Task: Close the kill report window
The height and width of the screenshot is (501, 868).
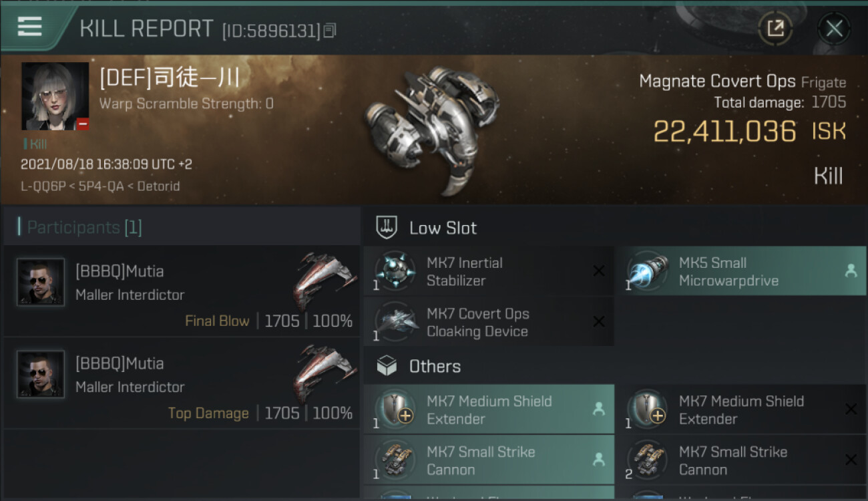Action: tap(834, 28)
